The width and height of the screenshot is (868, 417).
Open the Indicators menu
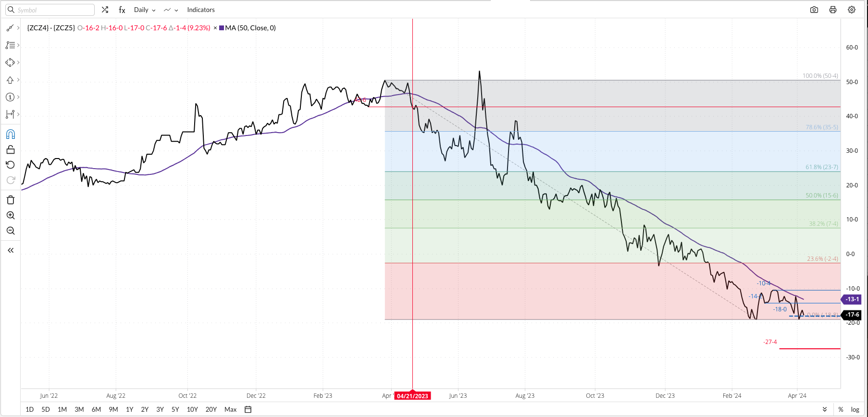[x=201, y=10]
